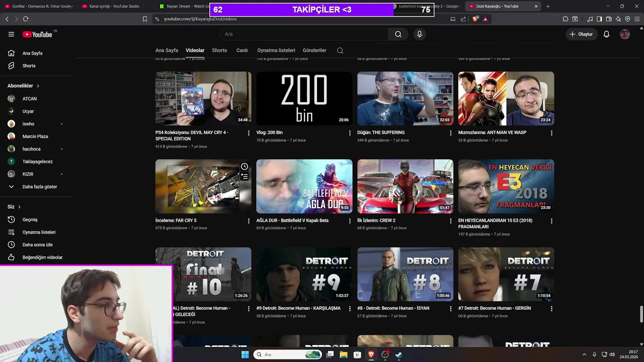Play Vlog: 200 Bin thumbnail
The image size is (644, 362).
pos(304,99)
